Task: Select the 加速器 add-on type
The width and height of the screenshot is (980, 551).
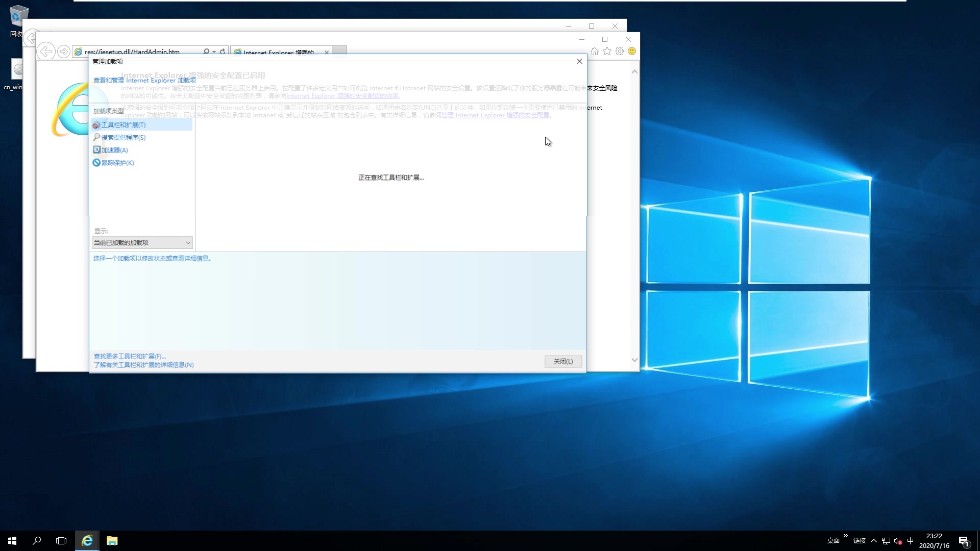Action: point(113,149)
